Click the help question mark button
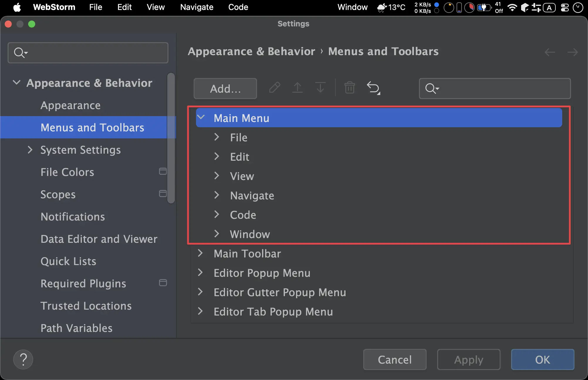The image size is (588, 380). (x=23, y=359)
